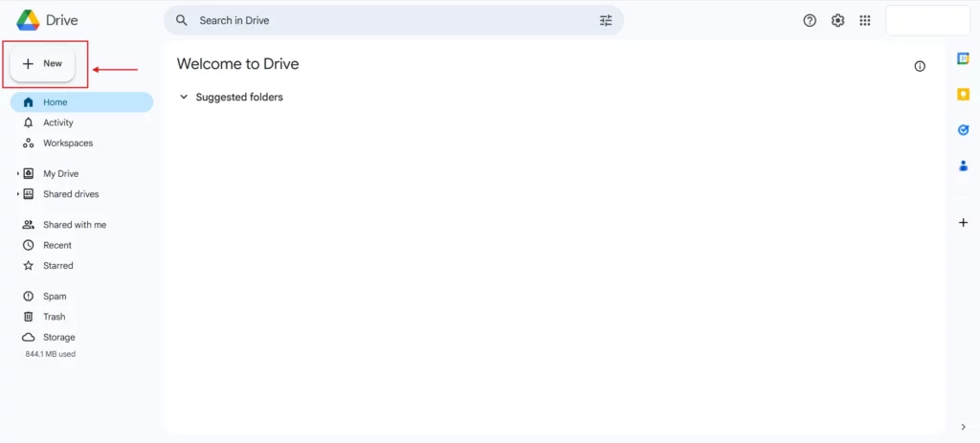Open Settings gear icon
Image resolution: width=980 pixels, height=443 pixels.
(837, 20)
